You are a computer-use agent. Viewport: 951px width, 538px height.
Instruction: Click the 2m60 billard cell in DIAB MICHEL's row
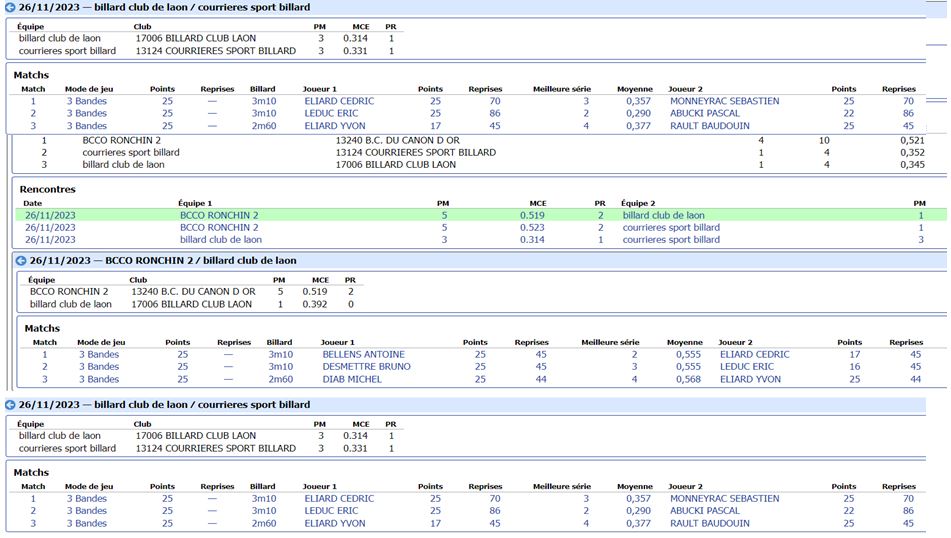(279, 380)
